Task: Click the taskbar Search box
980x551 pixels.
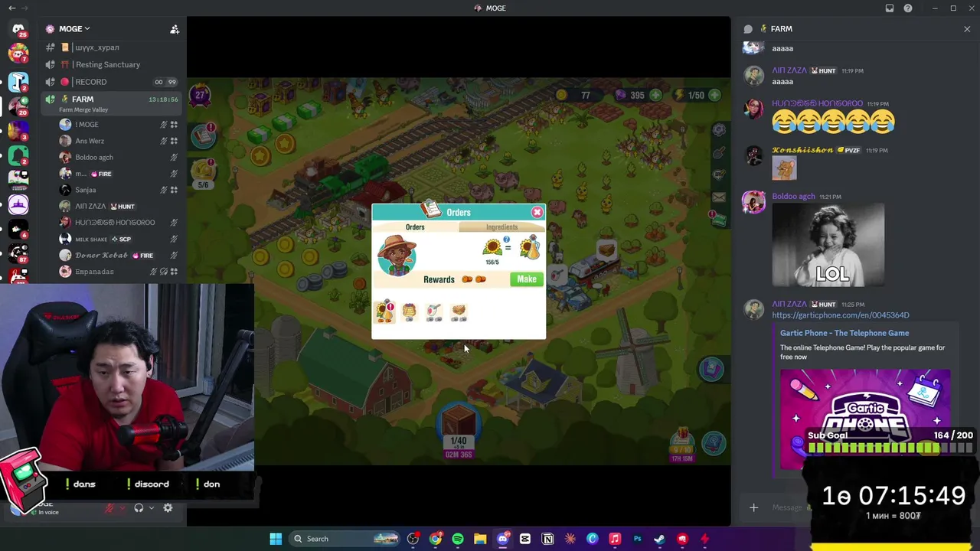Action: [343, 539]
